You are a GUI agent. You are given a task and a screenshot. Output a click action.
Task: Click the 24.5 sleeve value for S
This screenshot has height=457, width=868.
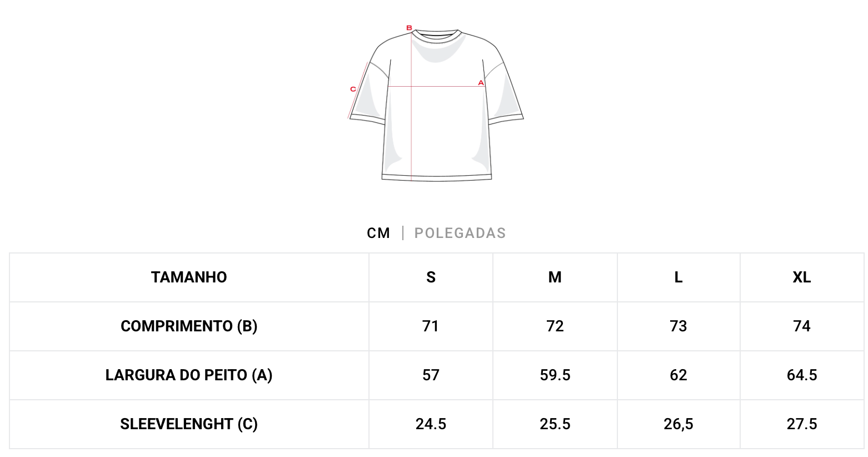pyautogui.click(x=431, y=424)
